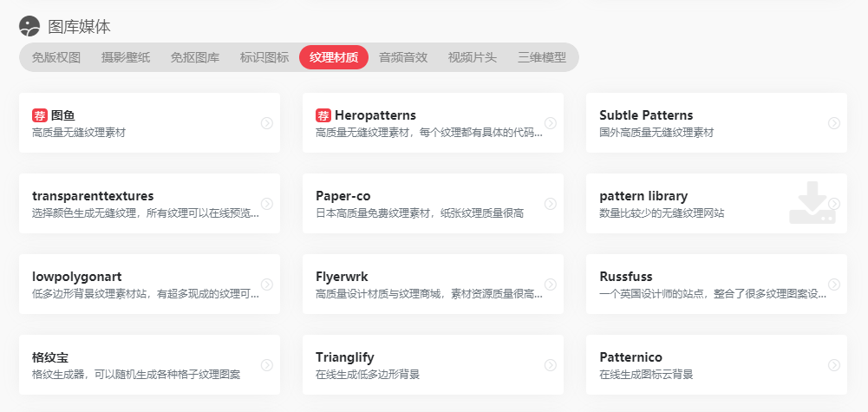
Task: Click the download icon on pattern library card
Action: click(813, 203)
